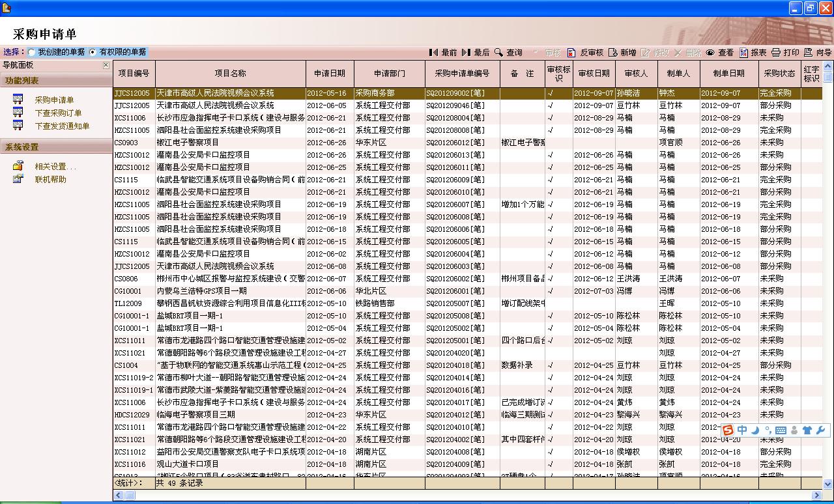Screen dimensions: 834x504
Task: Select the 有权限的单据 radio button
Action: pos(93,52)
